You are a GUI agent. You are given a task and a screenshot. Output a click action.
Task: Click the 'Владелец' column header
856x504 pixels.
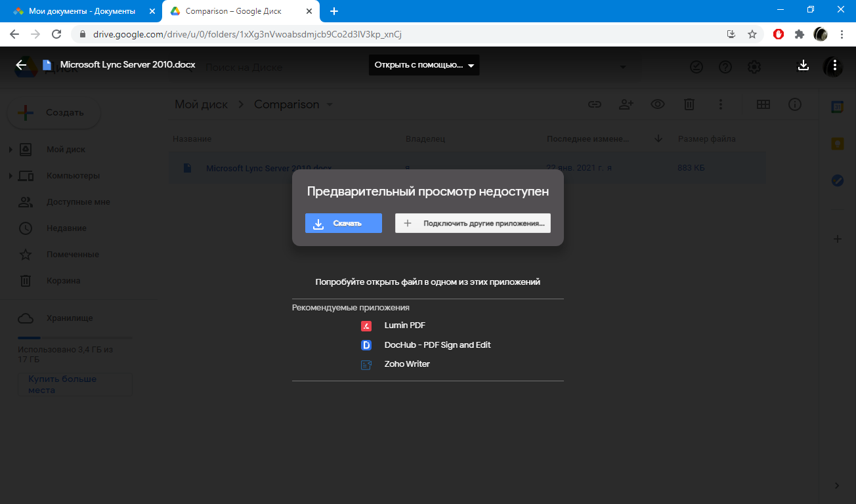425,139
